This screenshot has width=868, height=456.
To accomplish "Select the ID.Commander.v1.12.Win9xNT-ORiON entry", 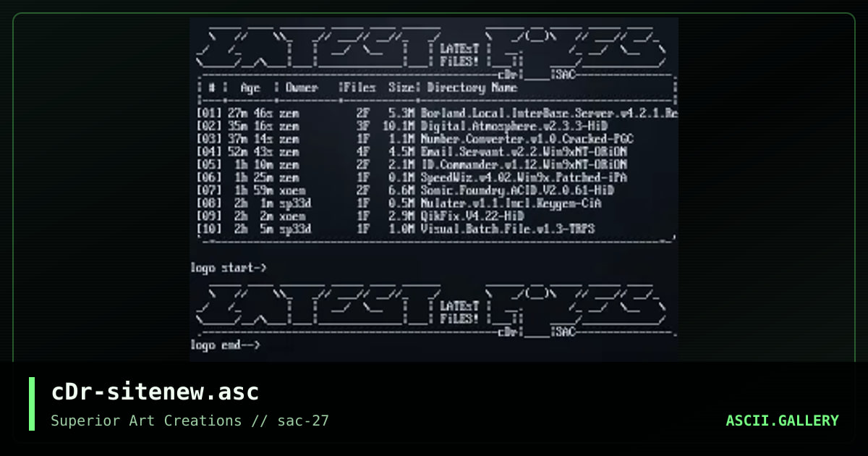I will click(x=523, y=164).
